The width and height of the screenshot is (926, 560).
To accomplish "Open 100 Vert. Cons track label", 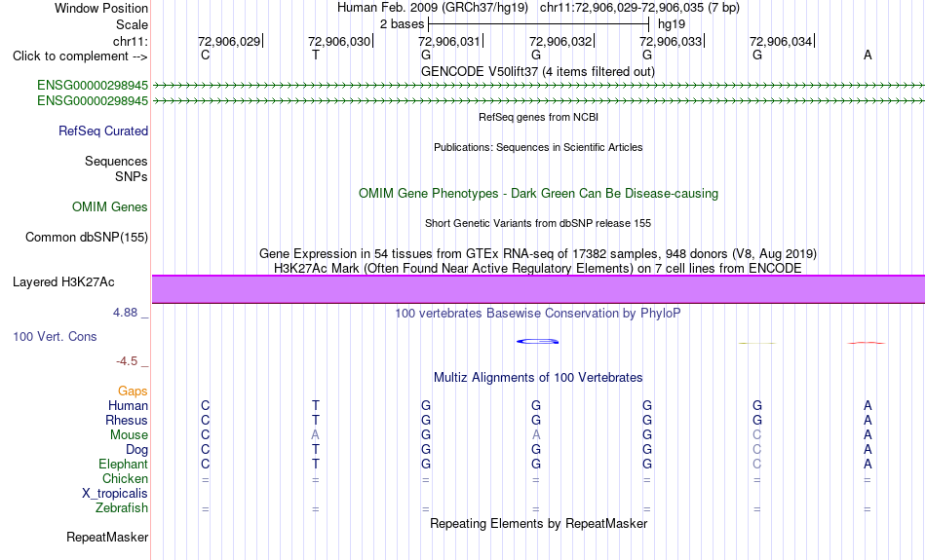I will click(55, 336).
